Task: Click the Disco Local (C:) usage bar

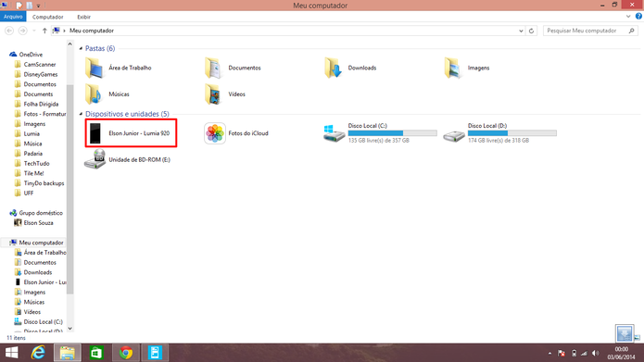Action: [392, 133]
